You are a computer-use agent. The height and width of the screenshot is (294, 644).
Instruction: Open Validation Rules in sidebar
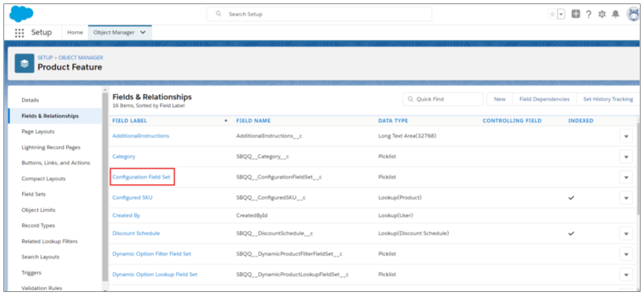41,288
